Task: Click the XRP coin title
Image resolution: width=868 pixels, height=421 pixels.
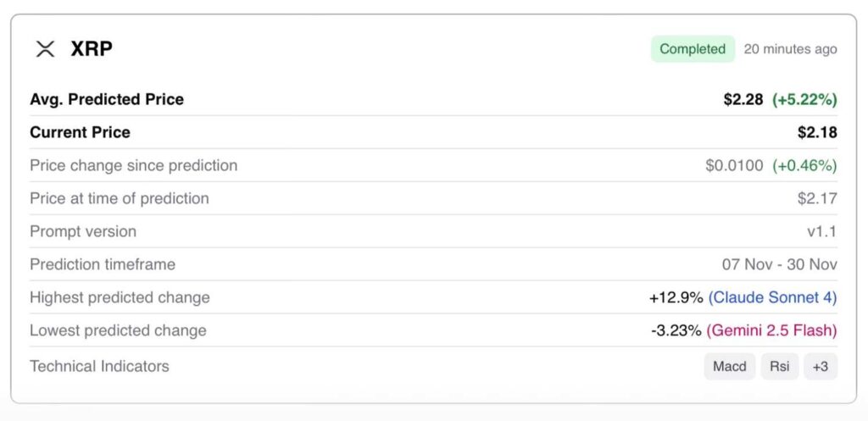Action: pos(92,49)
